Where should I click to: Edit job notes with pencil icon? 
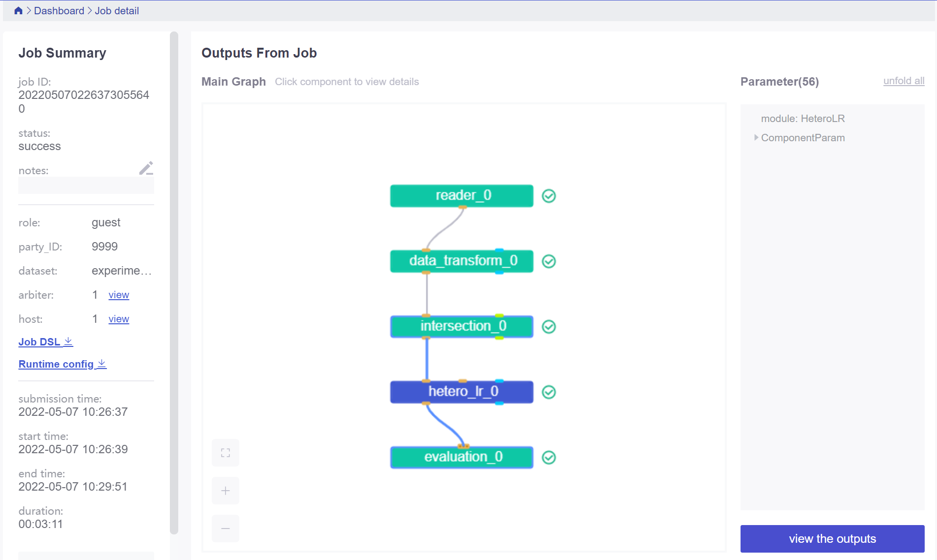[146, 168]
